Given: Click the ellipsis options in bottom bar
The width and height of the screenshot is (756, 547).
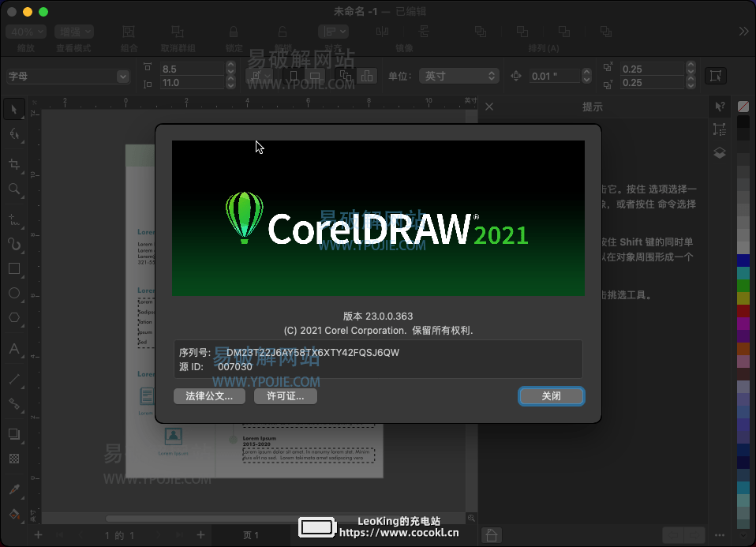Looking at the screenshot, I should click(x=720, y=535).
